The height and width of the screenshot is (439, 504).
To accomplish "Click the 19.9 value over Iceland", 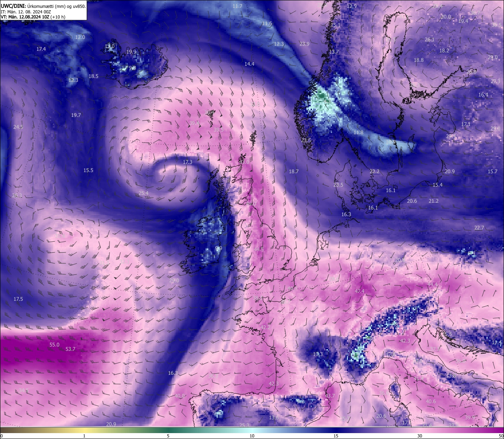I will 131,52.
